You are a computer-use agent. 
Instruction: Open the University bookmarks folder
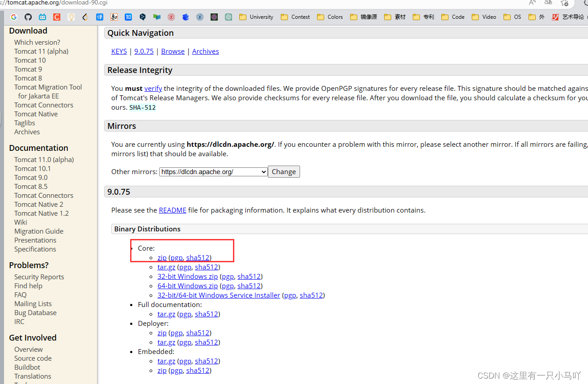pyautogui.click(x=256, y=17)
